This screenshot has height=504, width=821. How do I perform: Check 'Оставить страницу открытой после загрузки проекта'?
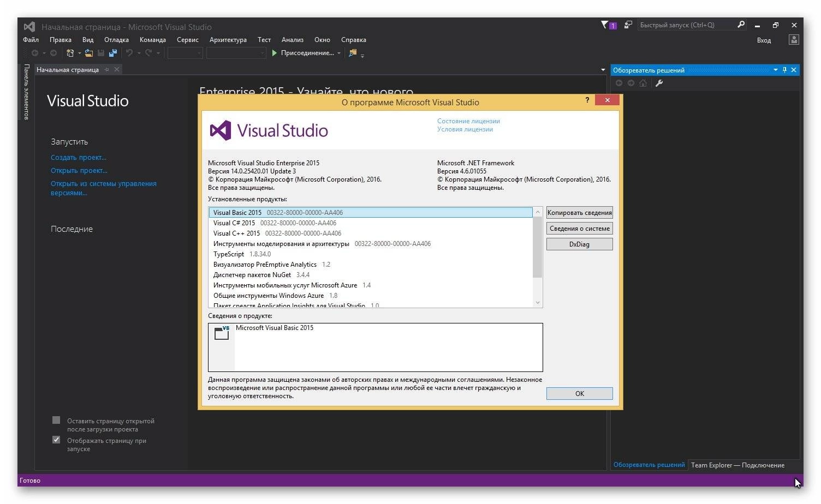56,420
